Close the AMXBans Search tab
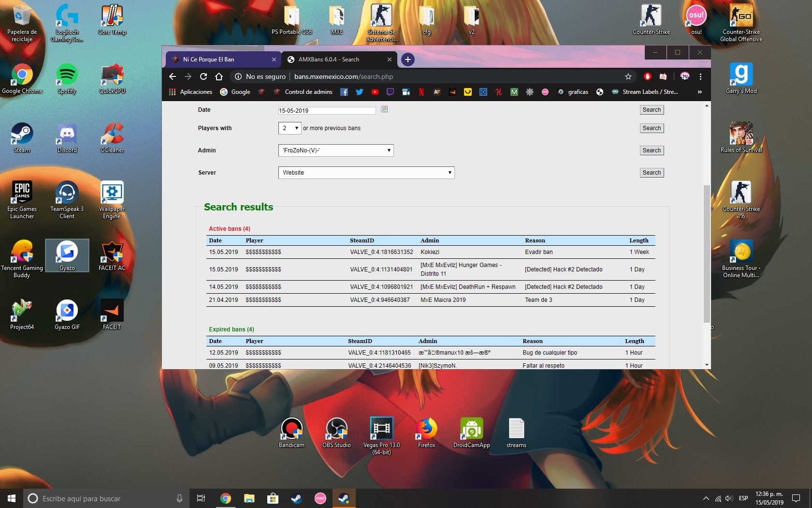The height and width of the screenshot is (508, 812). 390,60
